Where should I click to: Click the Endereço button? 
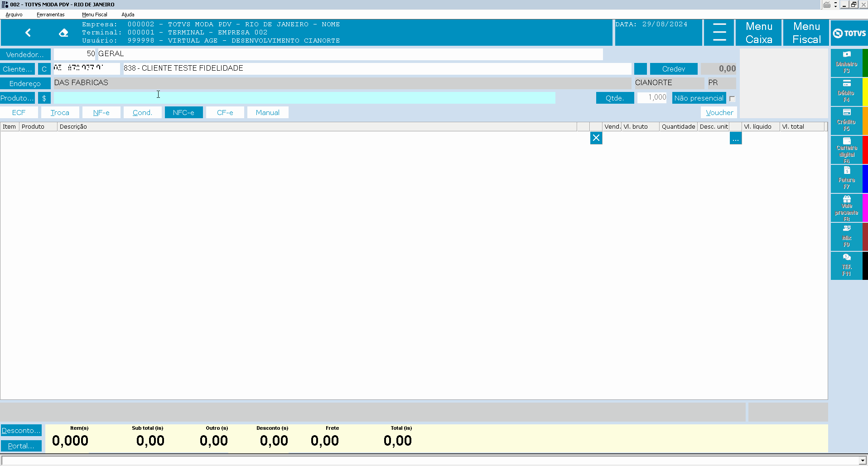click(25, 83)
